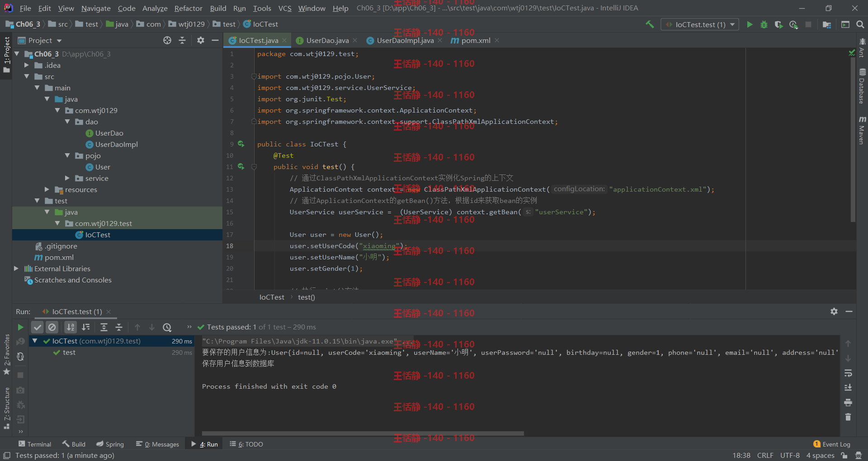Image resolution: width=868 pixels, height=461 pixels.
Task: Open the Navigate menu
Action: click(x=96, y=8)
